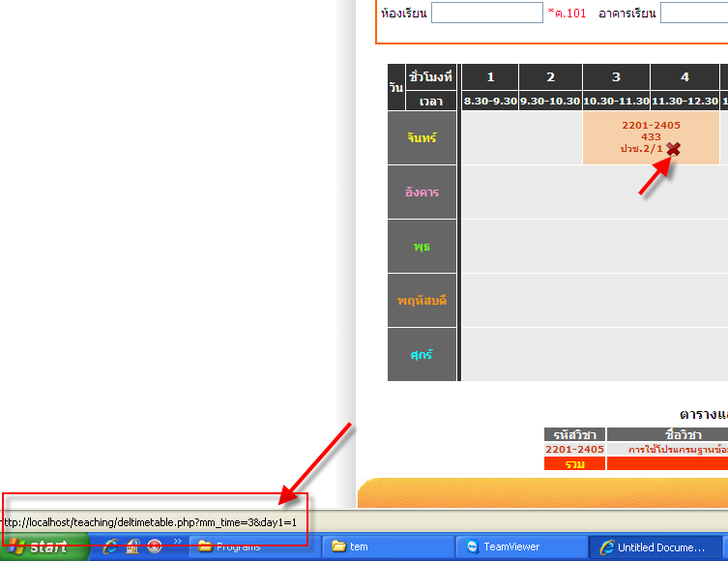
Task: Click period 1 column header
Action: click(x=490, y=77)
